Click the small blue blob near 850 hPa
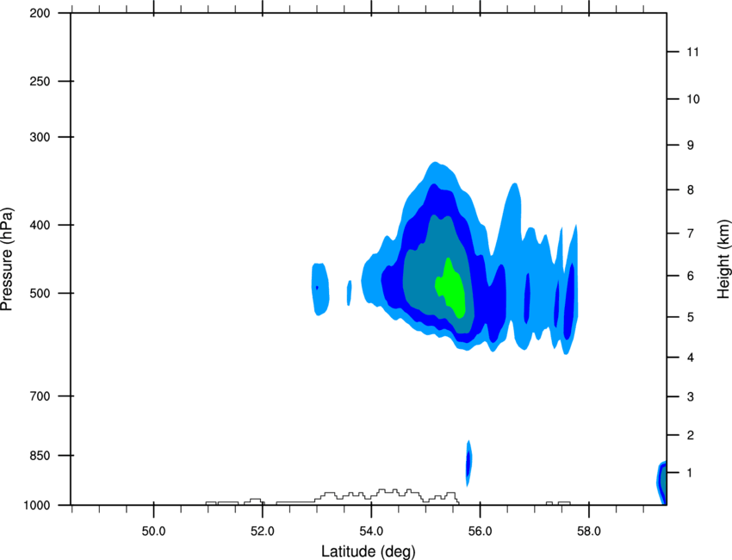The width and height of the screenshot is (732, 560). coord(468,463)
